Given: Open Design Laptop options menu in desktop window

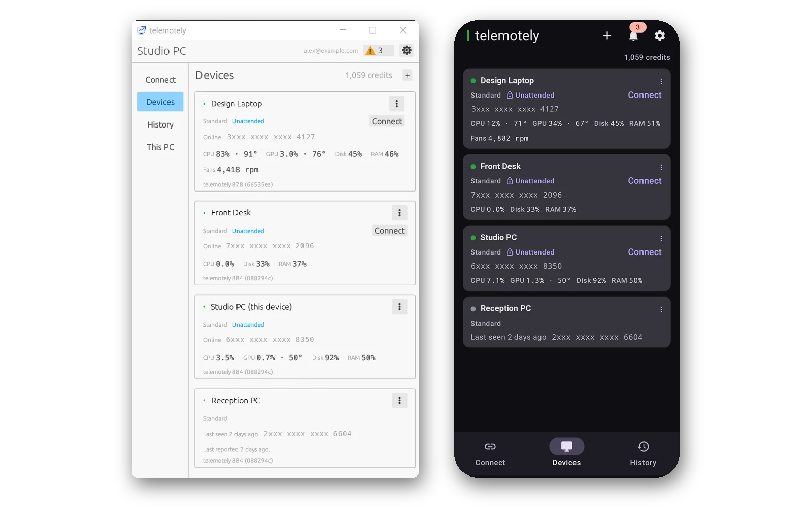Looking at the screenshot, I should (x=397, y=104).
